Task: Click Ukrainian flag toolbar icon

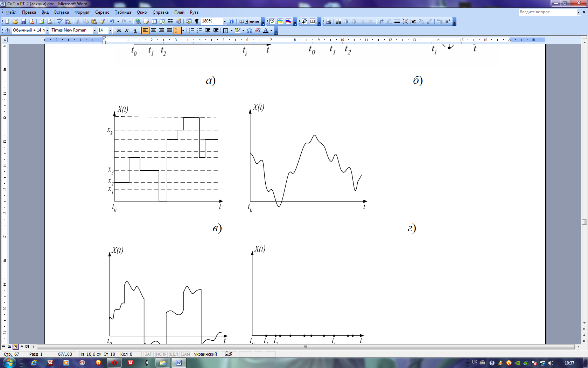Action: [280, 21]
